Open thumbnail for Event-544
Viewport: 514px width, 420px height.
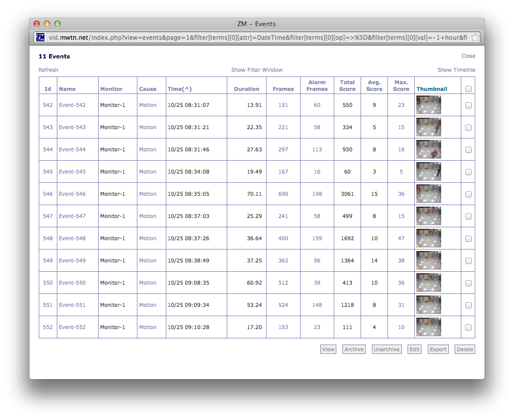coord(428,149)
